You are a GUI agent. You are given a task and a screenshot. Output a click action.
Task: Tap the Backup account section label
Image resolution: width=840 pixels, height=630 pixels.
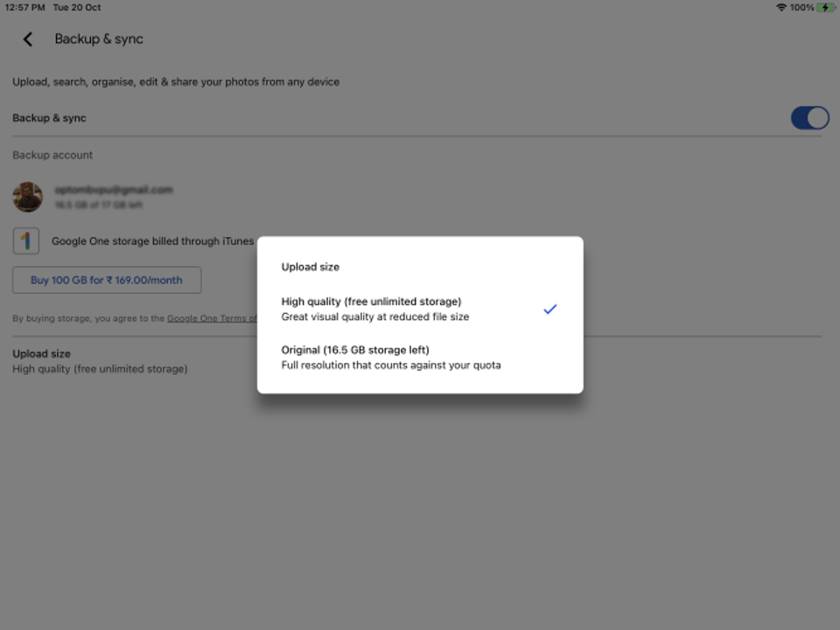(52, 155)
